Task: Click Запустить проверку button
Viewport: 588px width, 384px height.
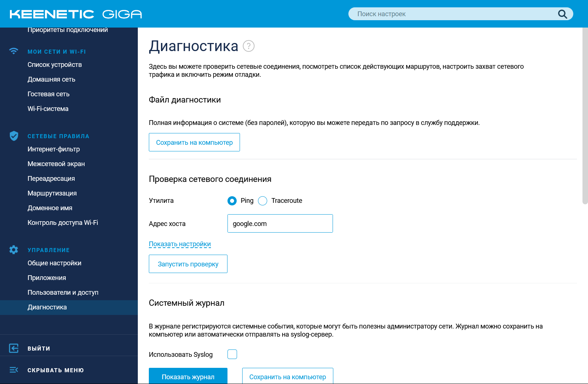Action: click(x=188, y=264)
